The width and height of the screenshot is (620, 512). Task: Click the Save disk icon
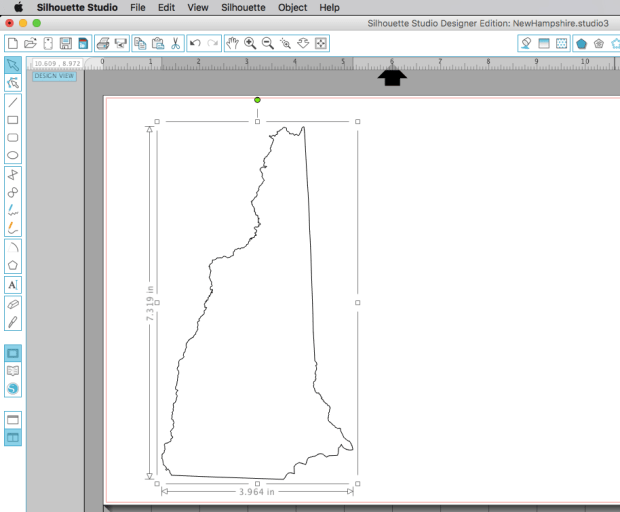65,44
